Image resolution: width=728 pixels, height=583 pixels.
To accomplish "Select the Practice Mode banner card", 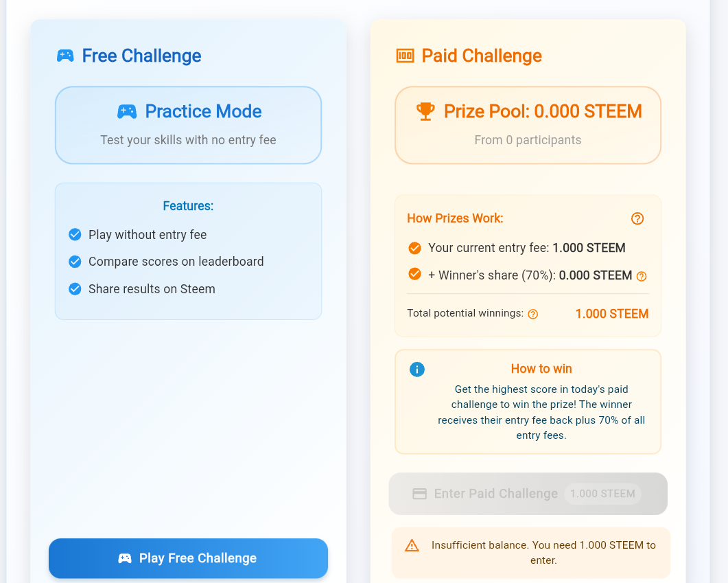I will [189, 125].
